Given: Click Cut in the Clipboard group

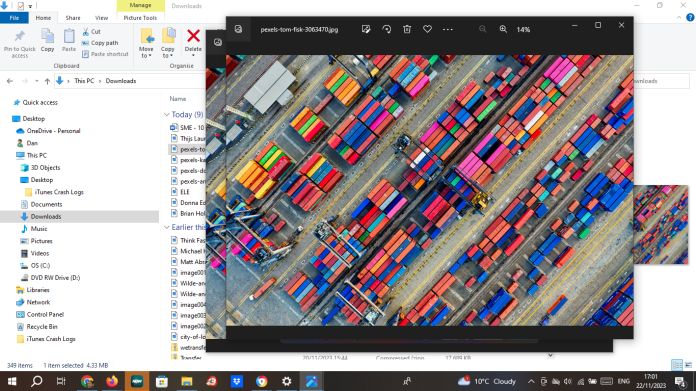Looking at the screenshot, I should pyautogui.click(x=92, y=32).
